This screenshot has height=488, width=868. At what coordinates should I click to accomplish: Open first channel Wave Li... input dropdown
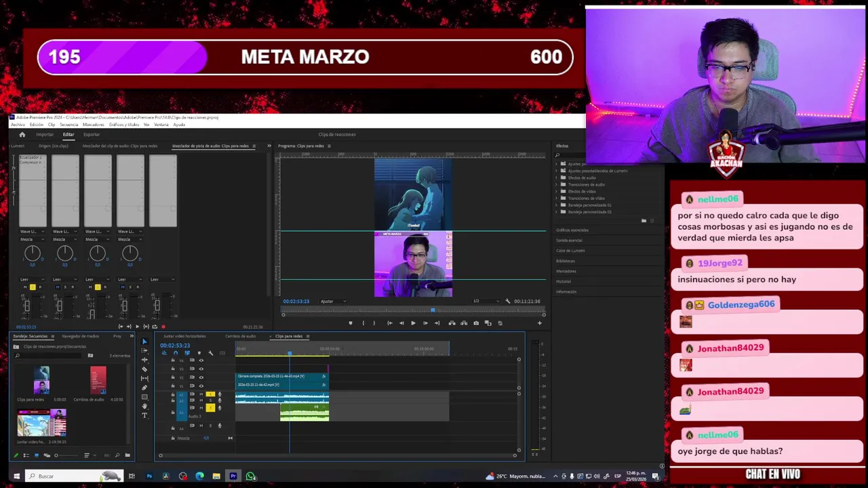(x=32, y=231)
